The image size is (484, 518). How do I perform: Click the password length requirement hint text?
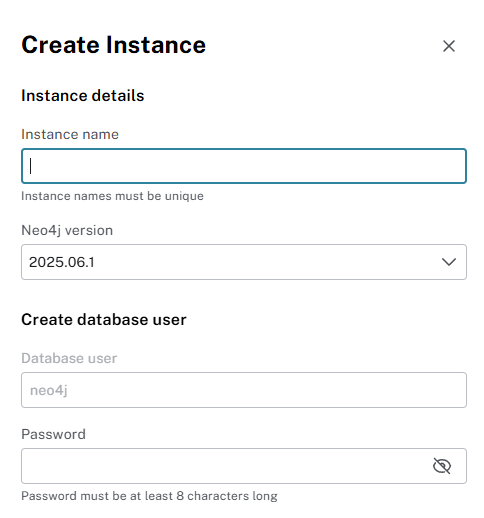tap(149, 496)
